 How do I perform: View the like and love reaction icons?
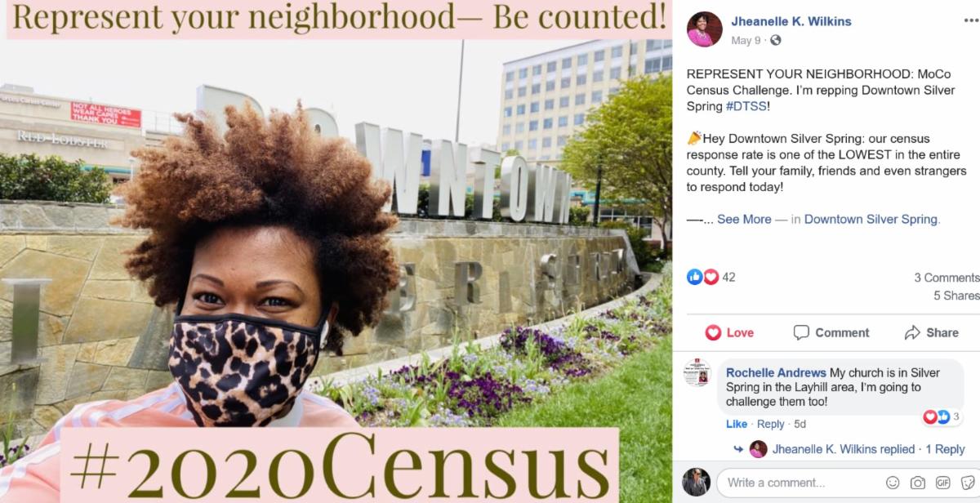pyautogui.click(x=702, y=277)
